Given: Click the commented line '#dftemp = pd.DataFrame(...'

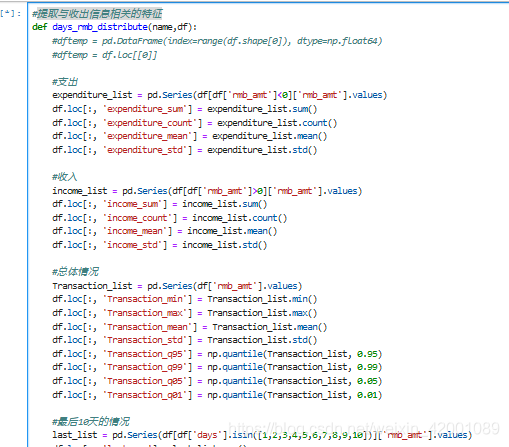Looking at the screenshot, I should click(217, 41).
